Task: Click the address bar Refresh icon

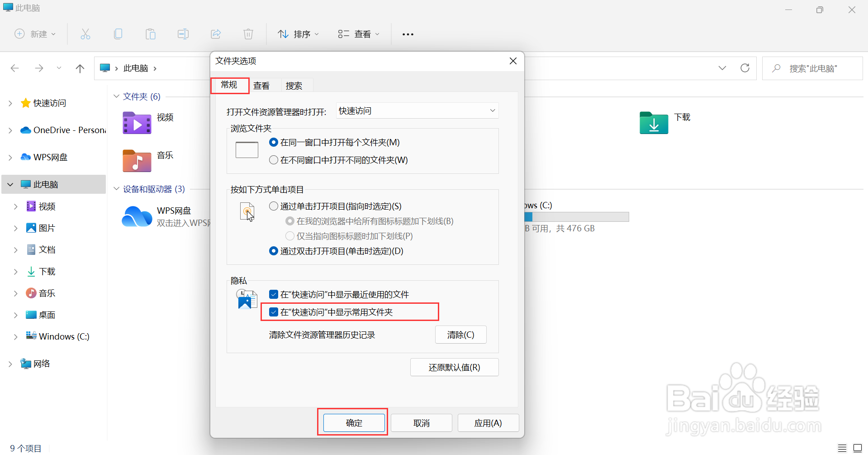Action: pos(745,68)
